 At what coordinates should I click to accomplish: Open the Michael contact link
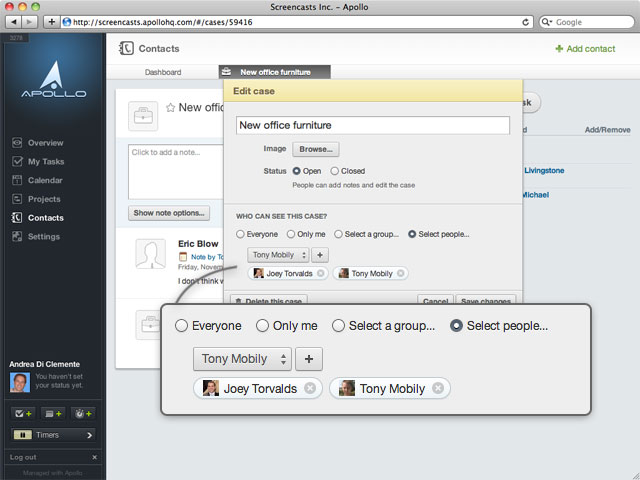click(x=536, y=195)
